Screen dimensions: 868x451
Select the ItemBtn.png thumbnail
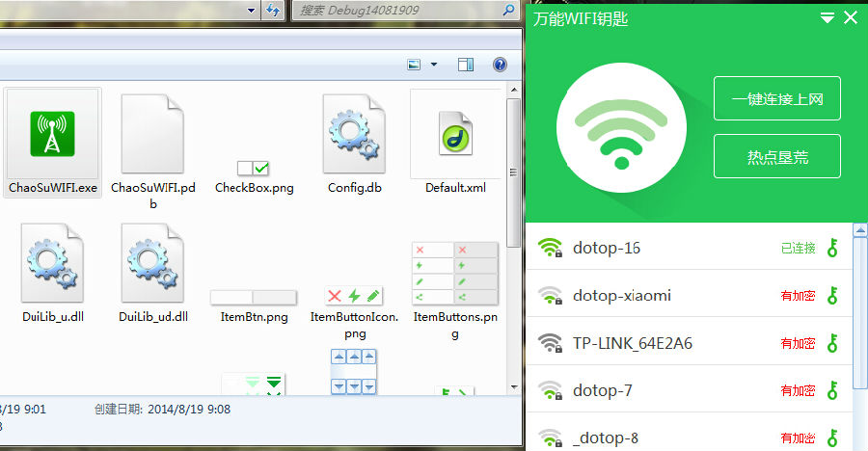pyautogui.click(x=254, y=297)
